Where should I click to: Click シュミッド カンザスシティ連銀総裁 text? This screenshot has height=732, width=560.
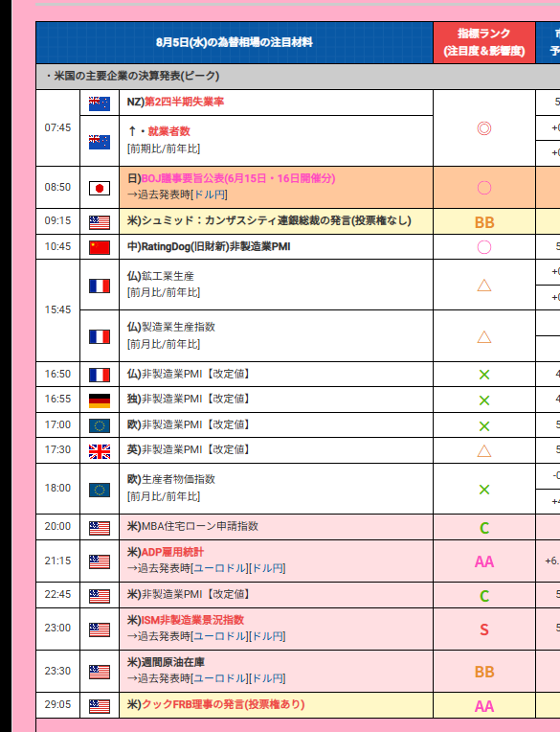pyautogui.click(x=269, y=220)
